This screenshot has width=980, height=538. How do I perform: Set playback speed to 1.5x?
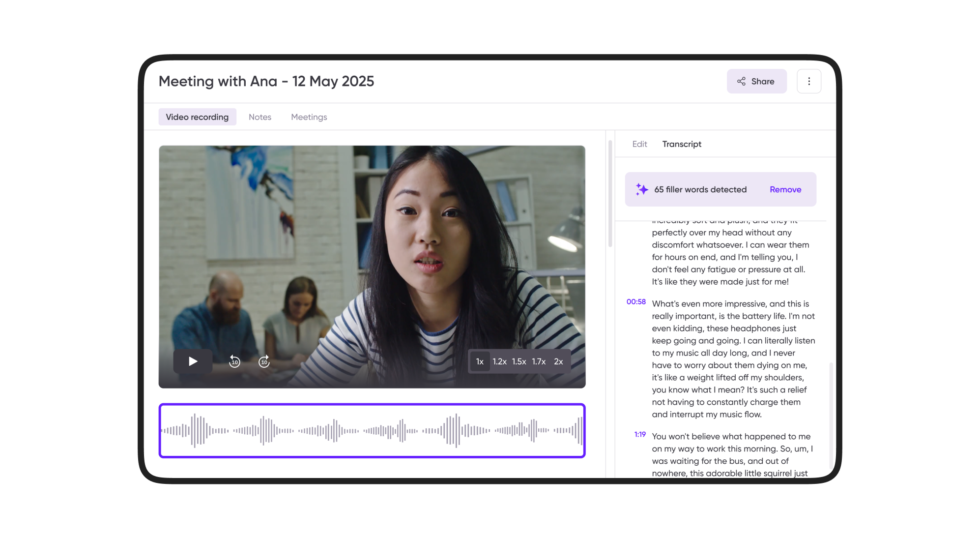click(519, 361)
